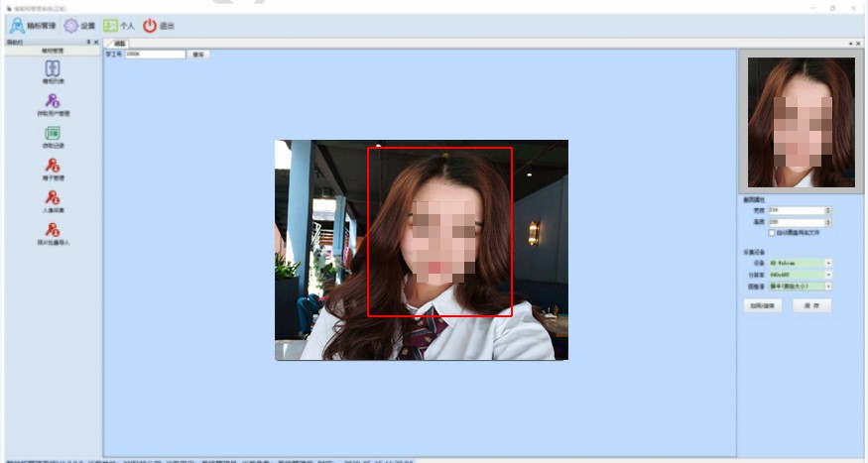
Task: Select the 箱子管理 box management icon
Action: click(54, 166)
